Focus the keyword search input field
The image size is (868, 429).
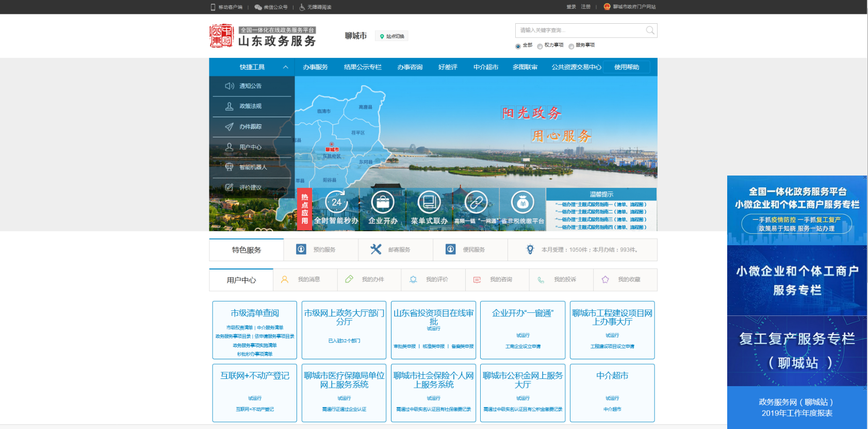coord(580,30)
